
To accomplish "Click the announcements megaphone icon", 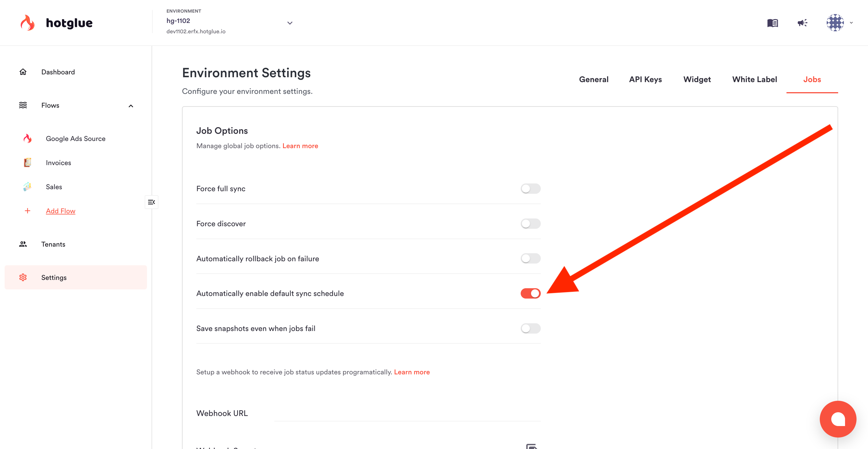I will coord(802,23).
